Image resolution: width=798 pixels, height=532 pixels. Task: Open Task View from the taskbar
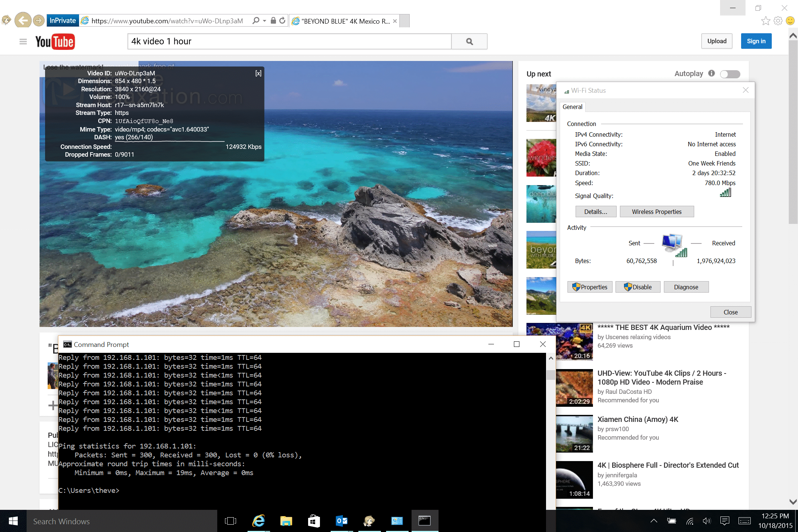point(231,521)
